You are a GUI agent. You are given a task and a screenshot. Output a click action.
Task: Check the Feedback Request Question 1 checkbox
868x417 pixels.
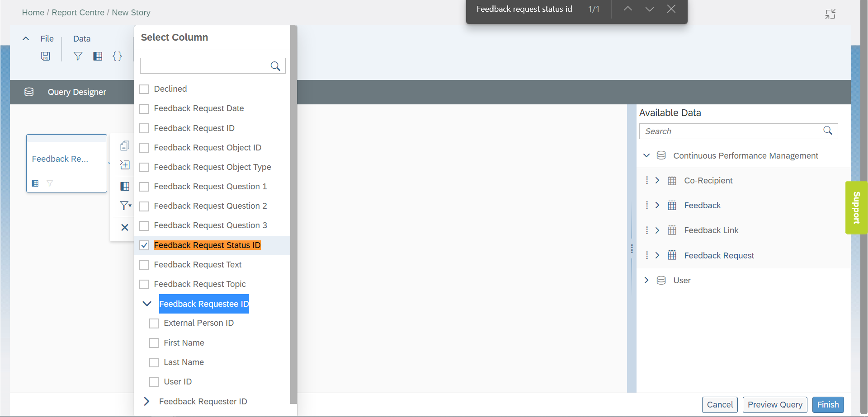[144, 187]
